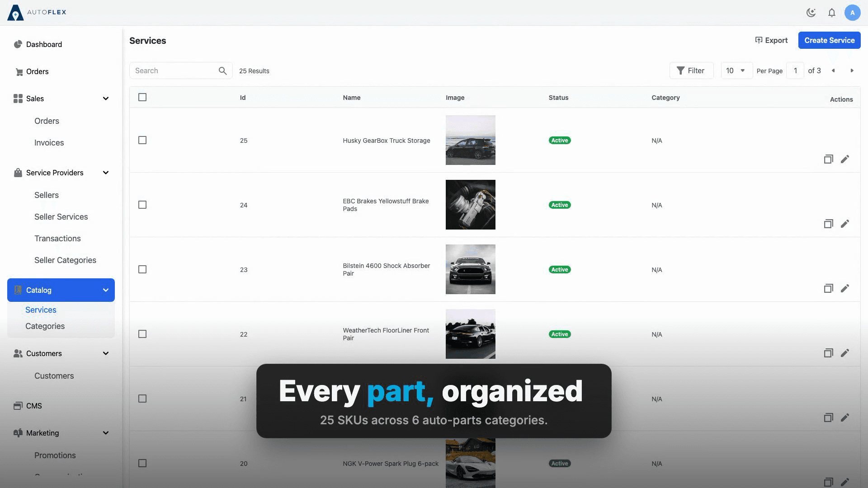Screen dimensions: 868x488
Task: Open the 10 per page dropdown
Action: (x=736, y=70)
